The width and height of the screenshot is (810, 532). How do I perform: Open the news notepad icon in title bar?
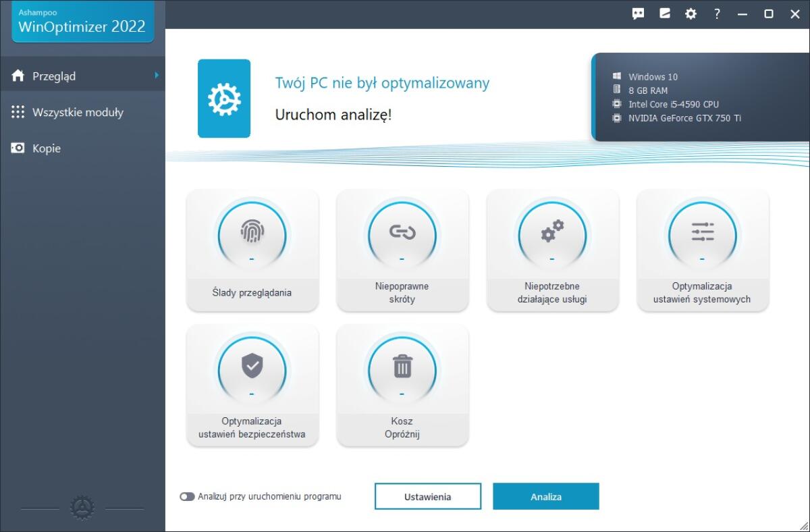click(664, 14)
